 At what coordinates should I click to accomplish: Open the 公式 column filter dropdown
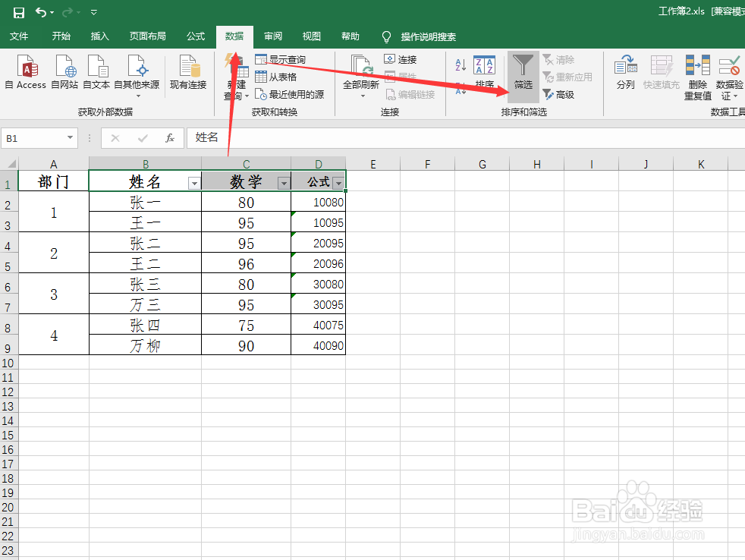(339, 183)
